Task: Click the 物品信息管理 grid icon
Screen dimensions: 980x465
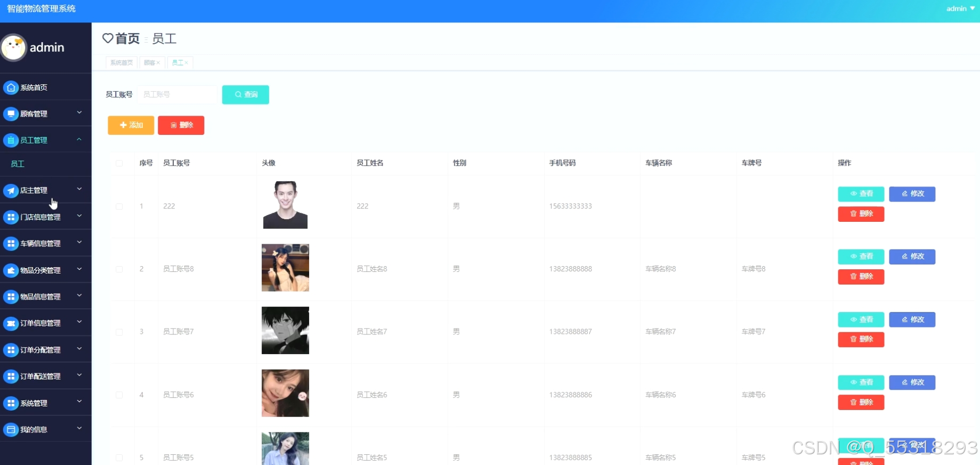Action: pos(11,296)
